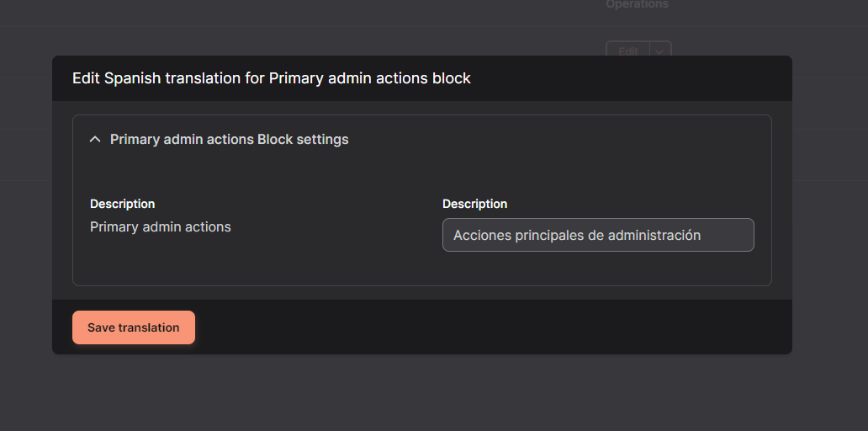The width and height of the screenshot is (868, 431).
Task: Click the dialog title 'Edit Spanish translation for Primary admin actions block'
Action: (x=271, y=78)
